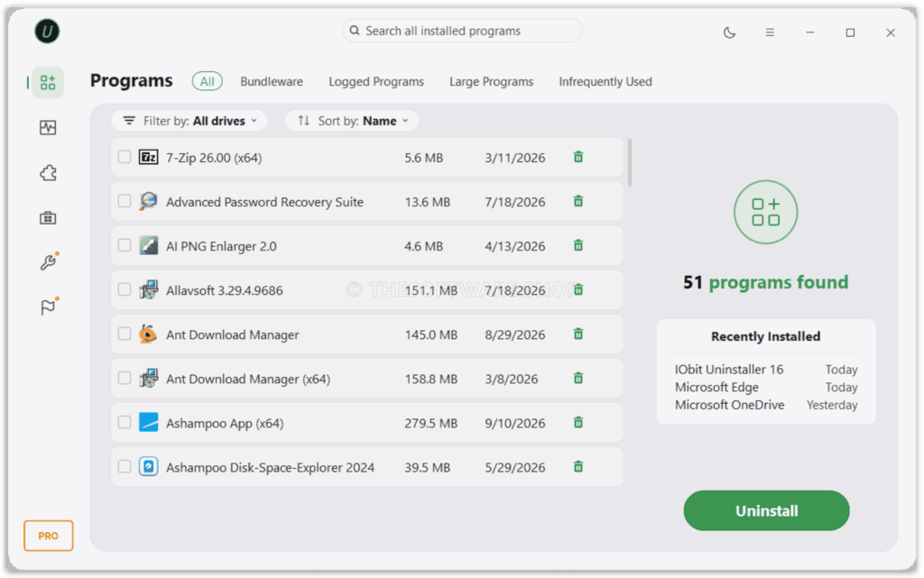Click trash icon for Advanced Password Recovery Suite
The width and height of the screenshot is (924, 578).
click(x=578, y=201)
